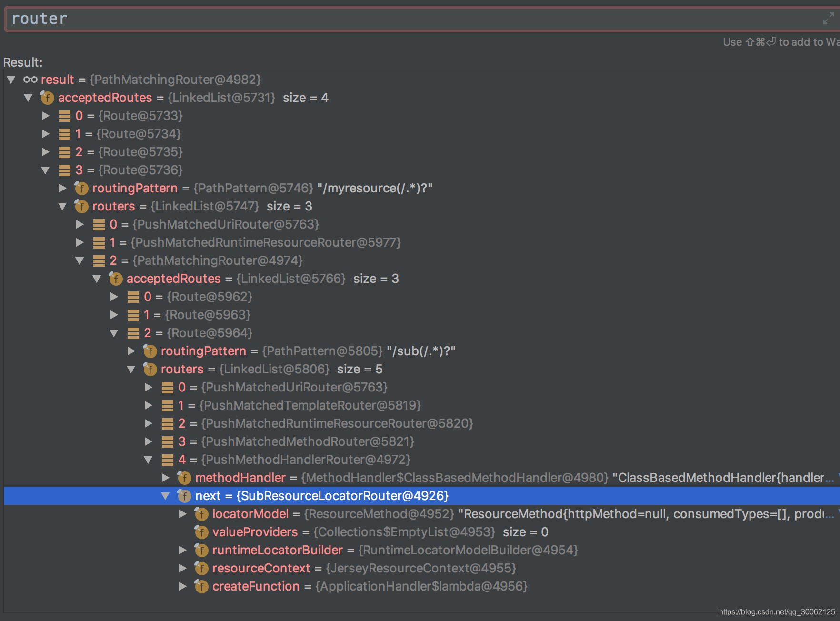Screen dimensions: 840x621
Task: Click list element icon of PushMatchedMethodRouter@5821
Action: coord(167,441)
